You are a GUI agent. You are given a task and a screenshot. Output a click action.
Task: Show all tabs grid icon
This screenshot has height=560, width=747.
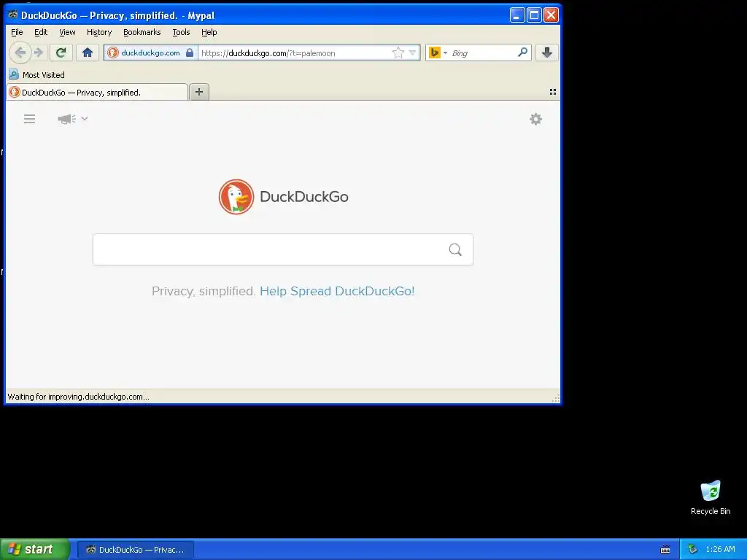tap(553, 92)
